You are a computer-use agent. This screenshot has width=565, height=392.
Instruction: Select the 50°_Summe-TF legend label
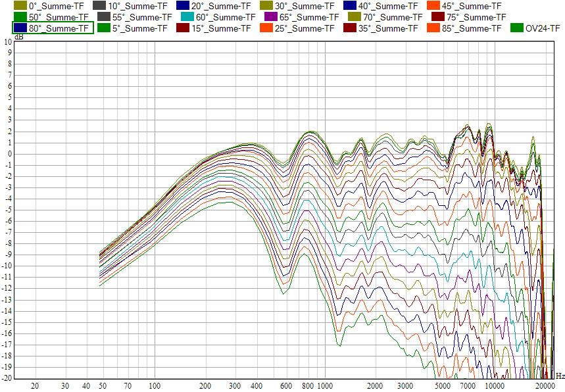pyautogui.click(x=59, y=17)
